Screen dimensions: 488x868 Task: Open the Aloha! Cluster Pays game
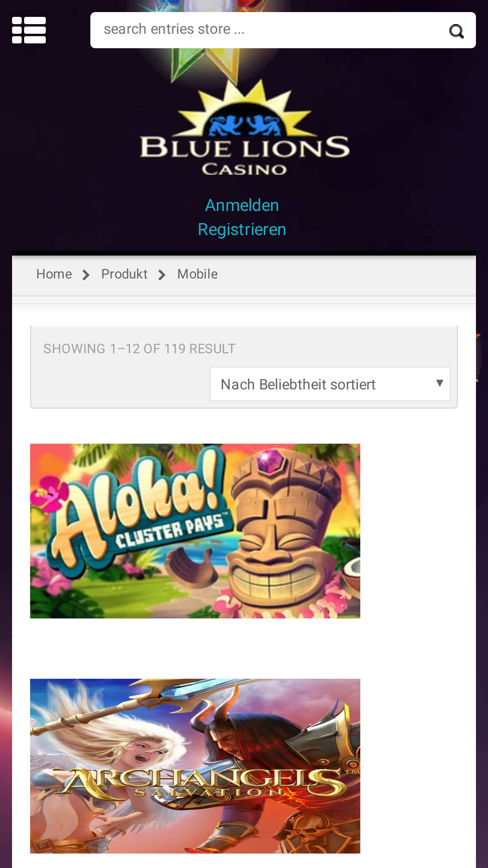point(195,531)
